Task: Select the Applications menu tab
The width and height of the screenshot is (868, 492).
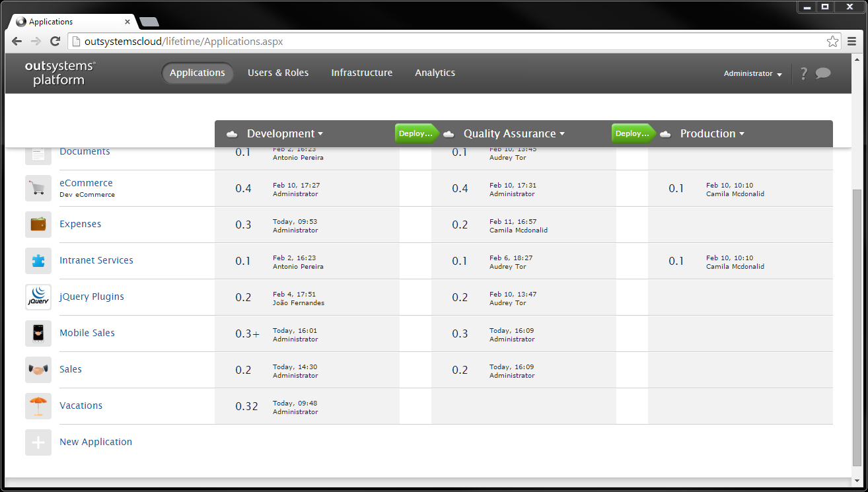Action: point(198,73)
